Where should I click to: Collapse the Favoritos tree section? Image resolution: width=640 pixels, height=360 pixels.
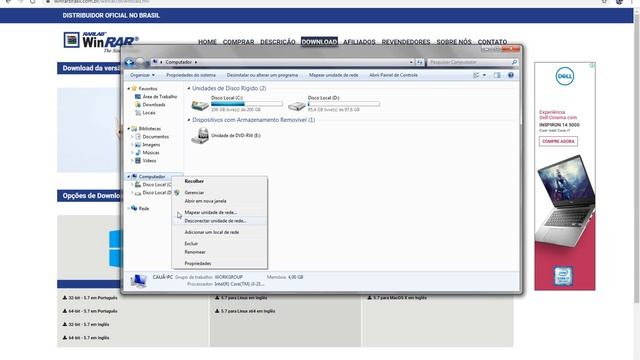(x=128, y=89)
